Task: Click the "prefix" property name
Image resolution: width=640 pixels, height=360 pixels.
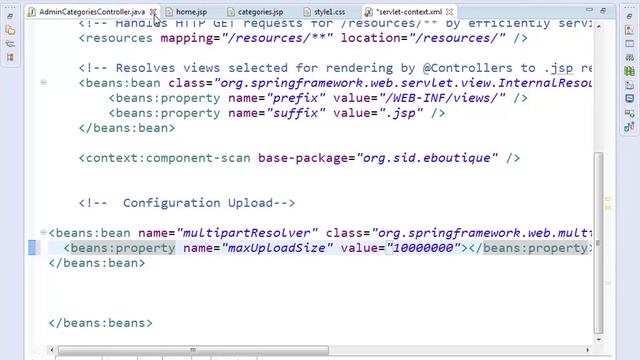Action: tap(296, 98)
